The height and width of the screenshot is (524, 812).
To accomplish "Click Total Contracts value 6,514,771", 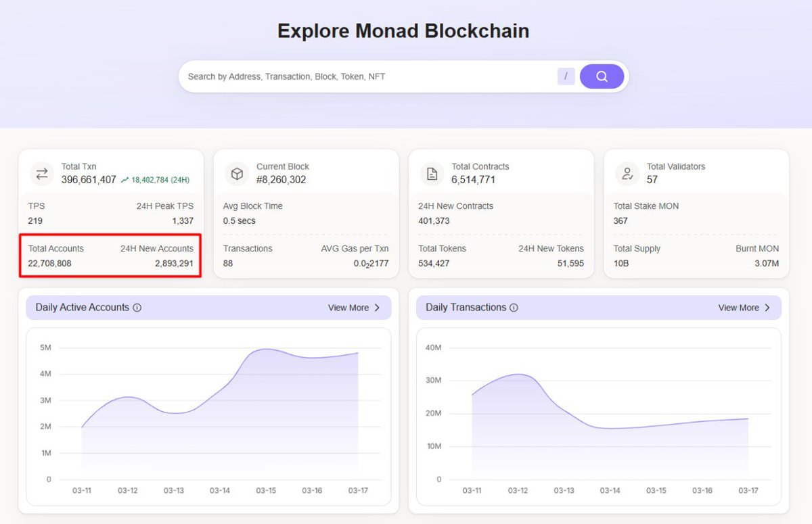I will [474, 180].
